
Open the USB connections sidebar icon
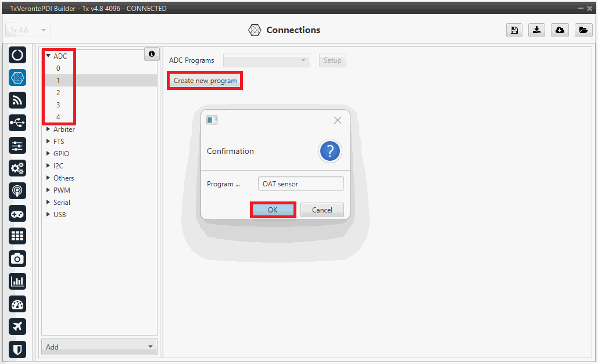17,123
